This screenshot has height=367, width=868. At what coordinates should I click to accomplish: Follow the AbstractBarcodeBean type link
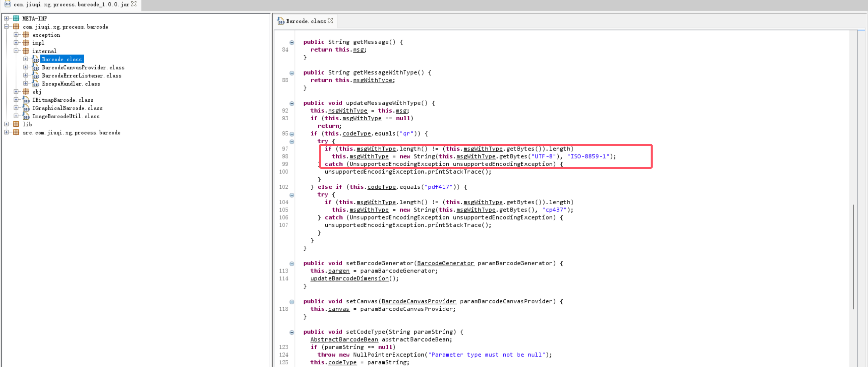point(344,340)
